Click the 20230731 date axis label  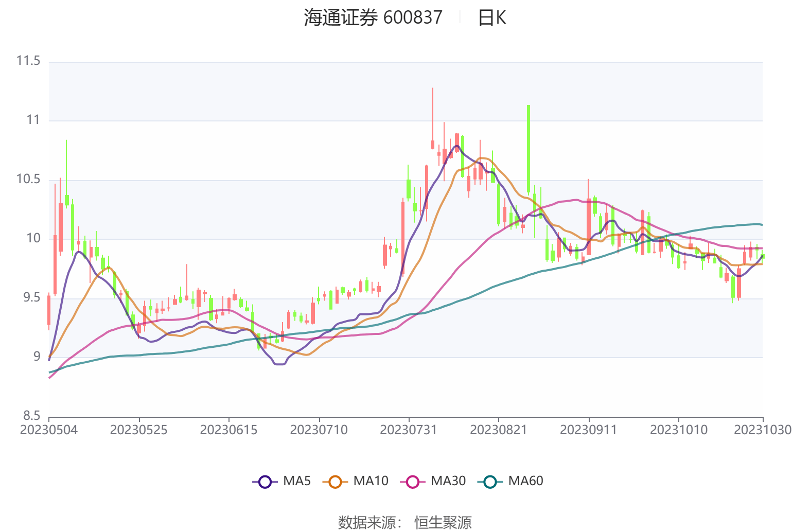pyautogui.click(x=409, y=430)
